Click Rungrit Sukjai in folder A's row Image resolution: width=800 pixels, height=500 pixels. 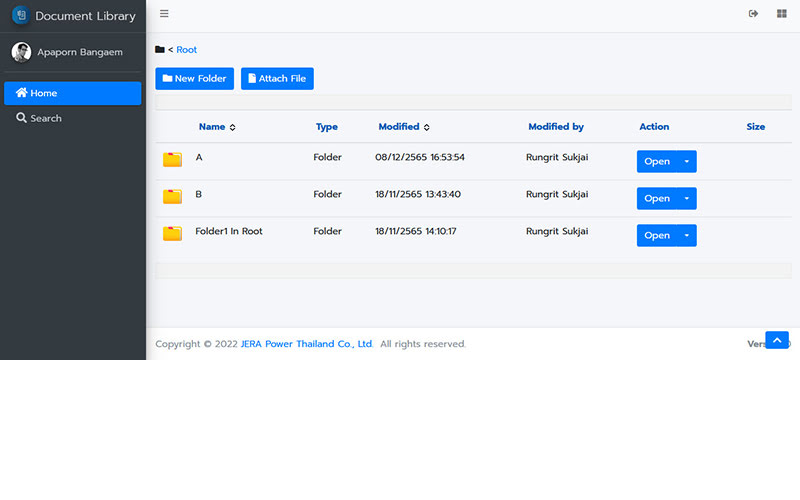[x=557, y=157]
